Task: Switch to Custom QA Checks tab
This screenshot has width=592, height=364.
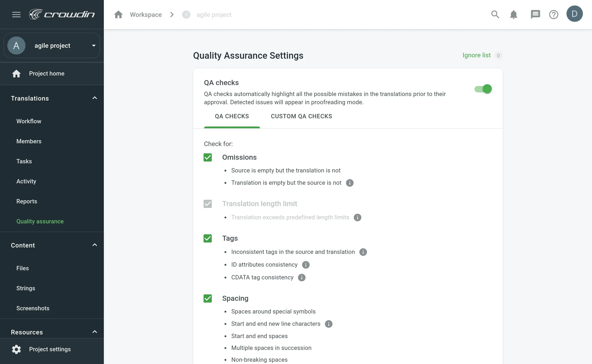Action: [301, 116]
